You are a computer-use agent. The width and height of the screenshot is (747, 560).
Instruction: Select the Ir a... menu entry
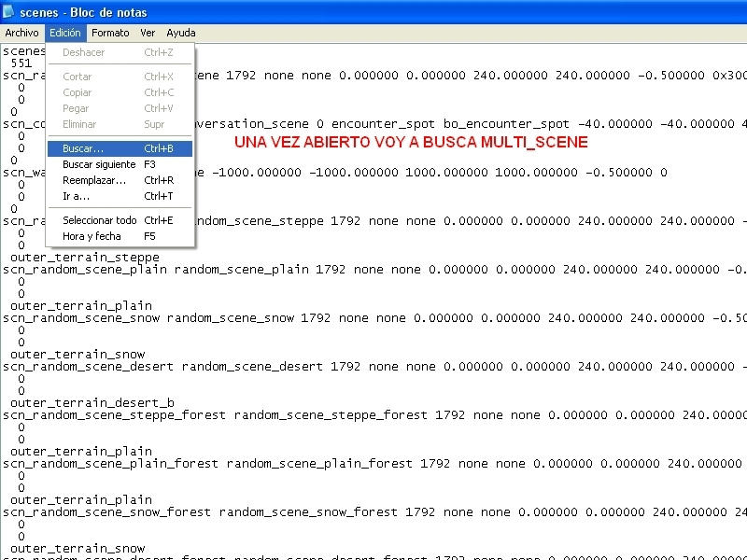(x=76, y=196)
